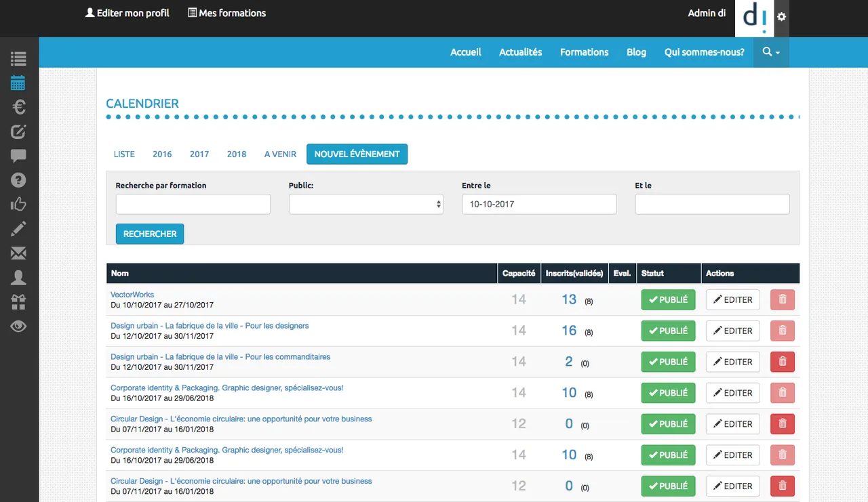Open the VectorWorks event link
This screenshot has width=868, height=502.
click(x=132, y=295)
